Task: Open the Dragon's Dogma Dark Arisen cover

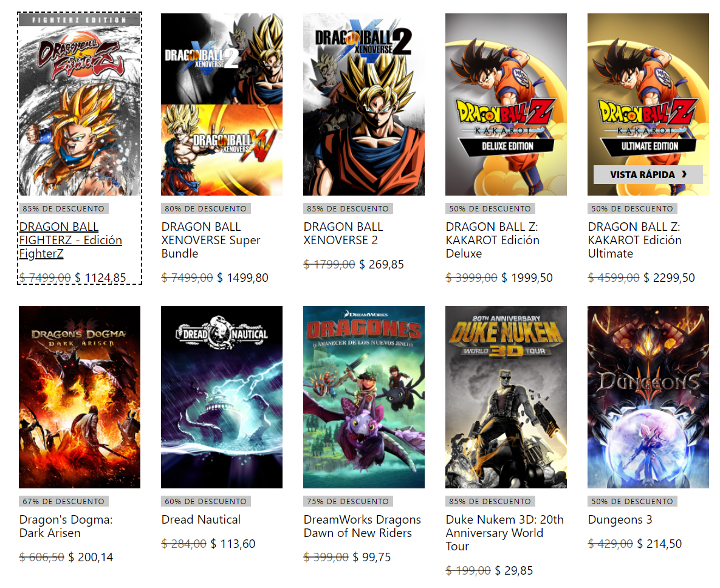Action: [80, 397]
